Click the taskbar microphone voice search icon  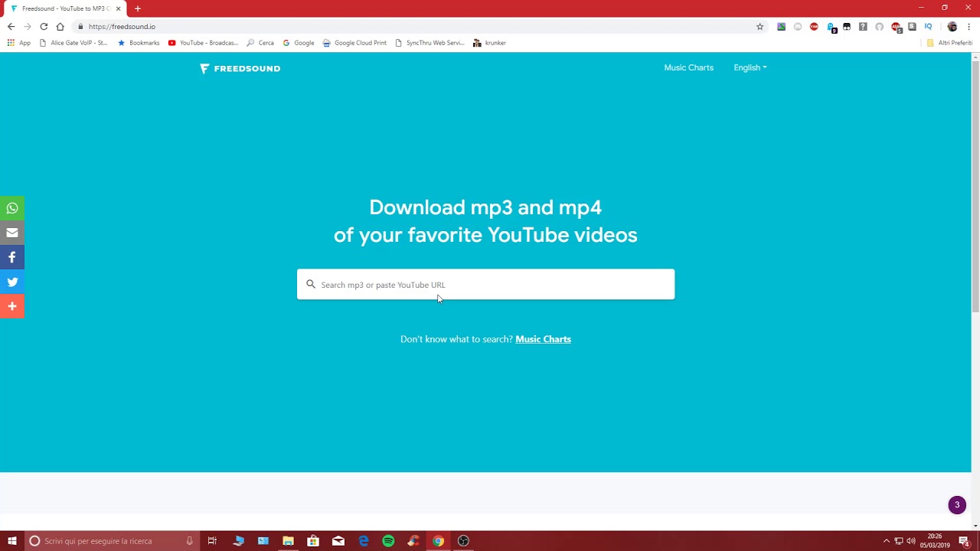click(x=189, y=541)
